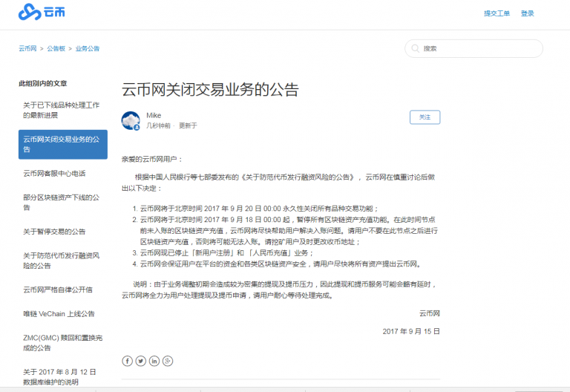Screen dimensions: 570x392
Task: Focus the 搜索 search input field
Action: point(479,49)
